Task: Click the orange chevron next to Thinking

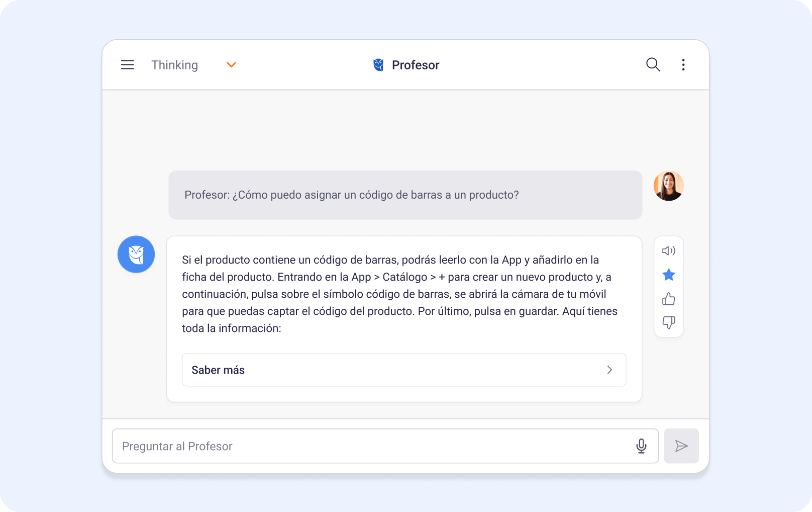Action: (231, 65)
